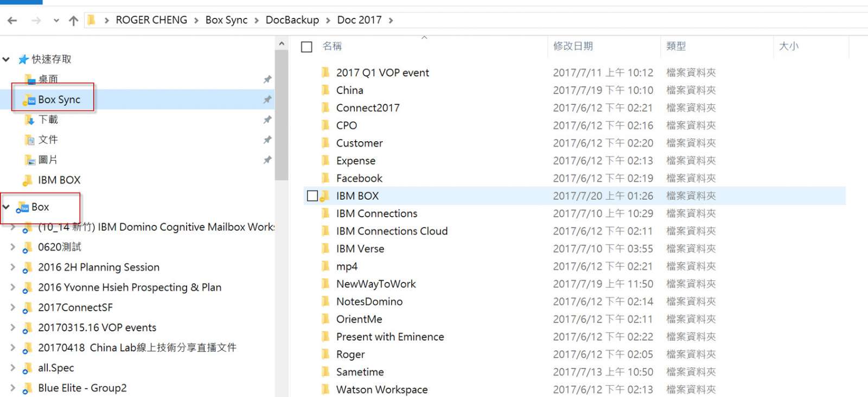The height and width of the screenshot is (397, 868).
Task: Select the Watson Workspace folder
Action: coord(382,389)
